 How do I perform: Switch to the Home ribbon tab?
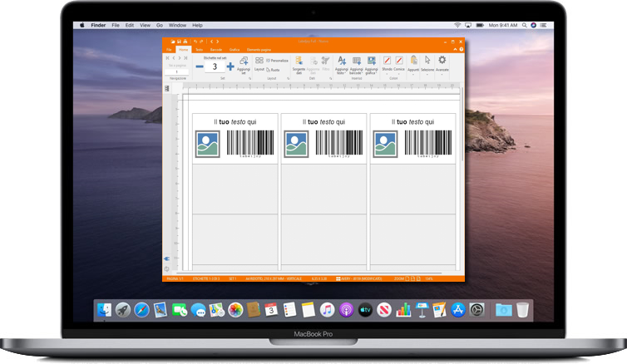[x=183, y=50]
